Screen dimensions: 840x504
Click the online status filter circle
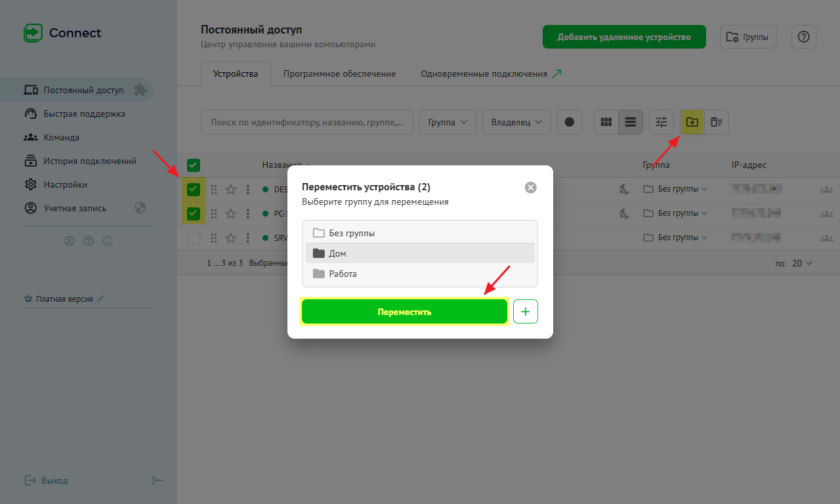[x=570, y=122]
